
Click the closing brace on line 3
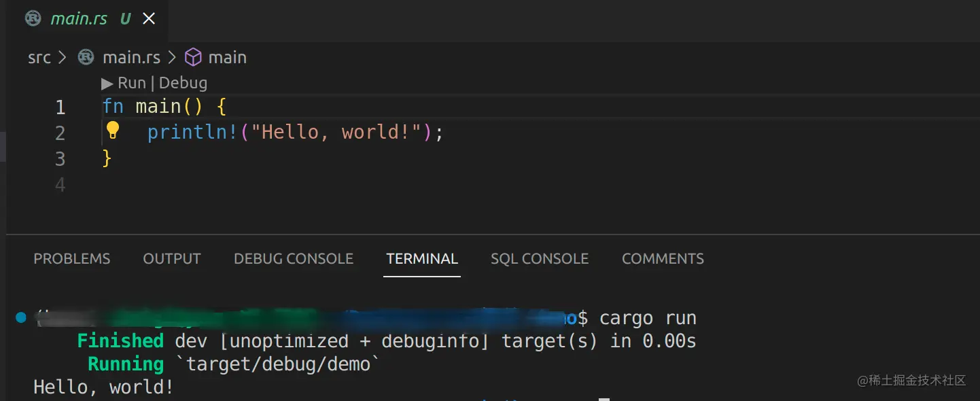click(x=107, y=158)
